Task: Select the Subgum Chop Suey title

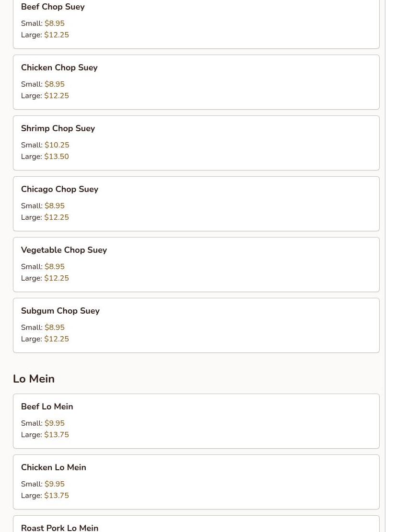Action: (x=60, y=311)
